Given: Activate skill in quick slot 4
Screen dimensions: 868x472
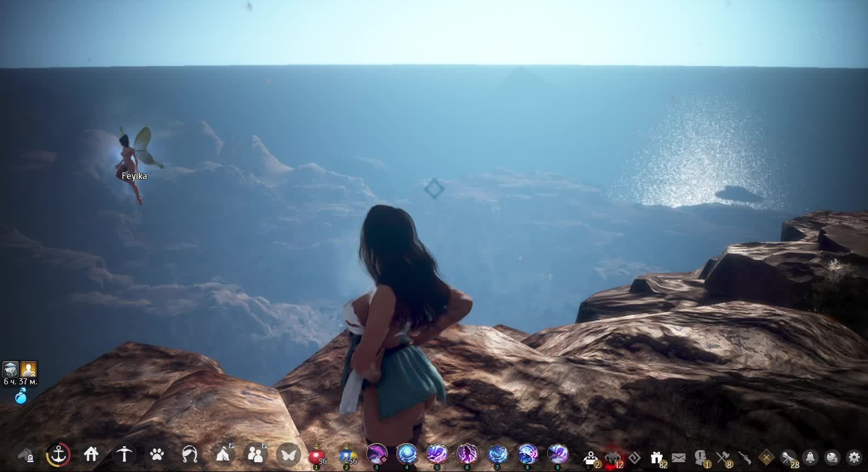Looking at the screenshot, I should (x=407, y=454).
